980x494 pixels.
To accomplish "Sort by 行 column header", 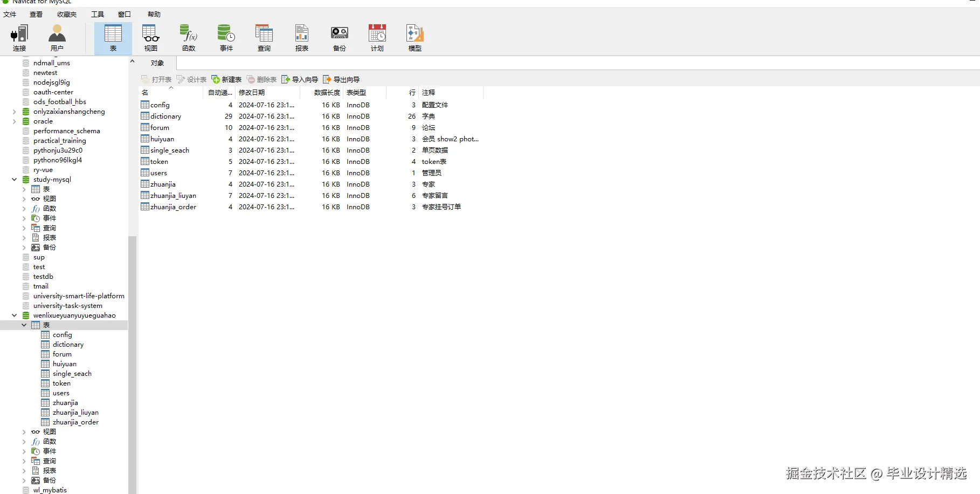I will [x=403, y=93].
